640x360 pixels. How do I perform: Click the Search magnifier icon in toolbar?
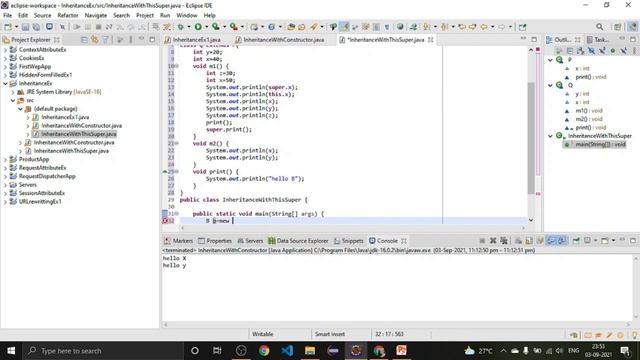pyautogui.click(x=600, y=27)
